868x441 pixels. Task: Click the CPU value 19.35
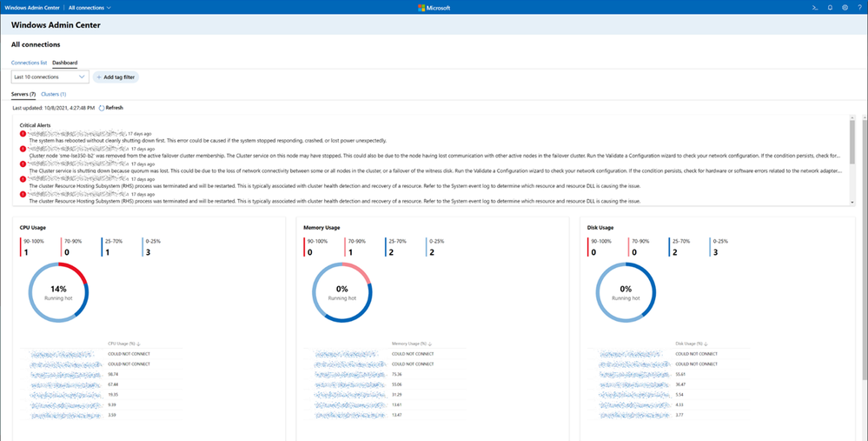tap(113, 395)
